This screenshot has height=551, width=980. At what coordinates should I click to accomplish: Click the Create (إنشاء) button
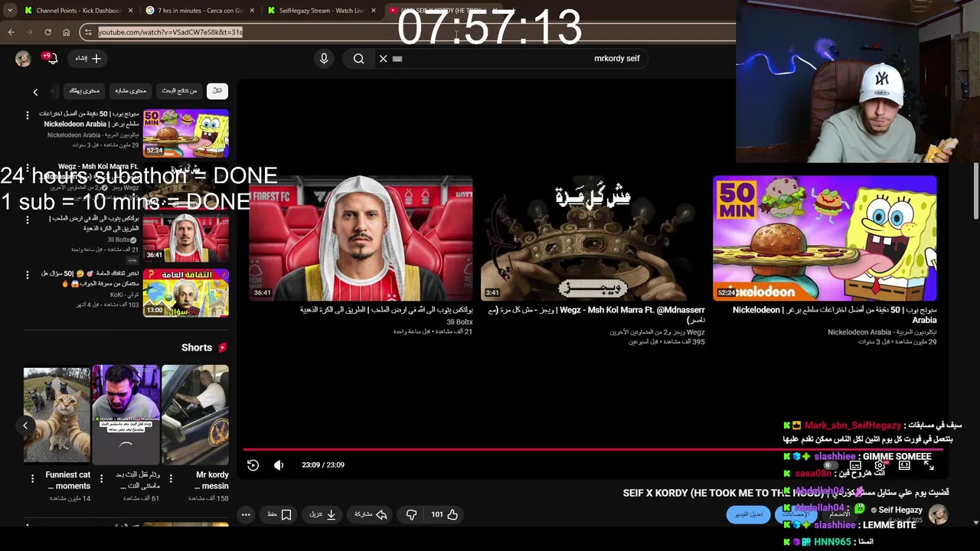coord(88,58)
